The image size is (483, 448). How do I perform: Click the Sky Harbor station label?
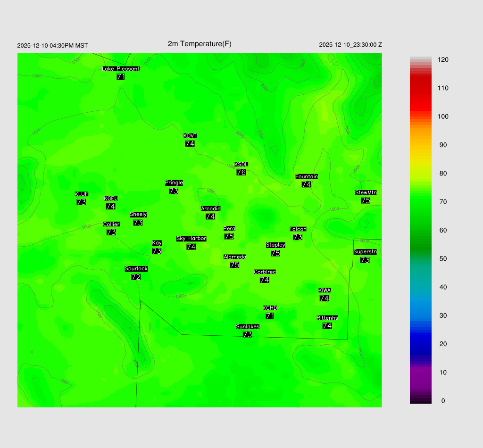pos(191,239)
